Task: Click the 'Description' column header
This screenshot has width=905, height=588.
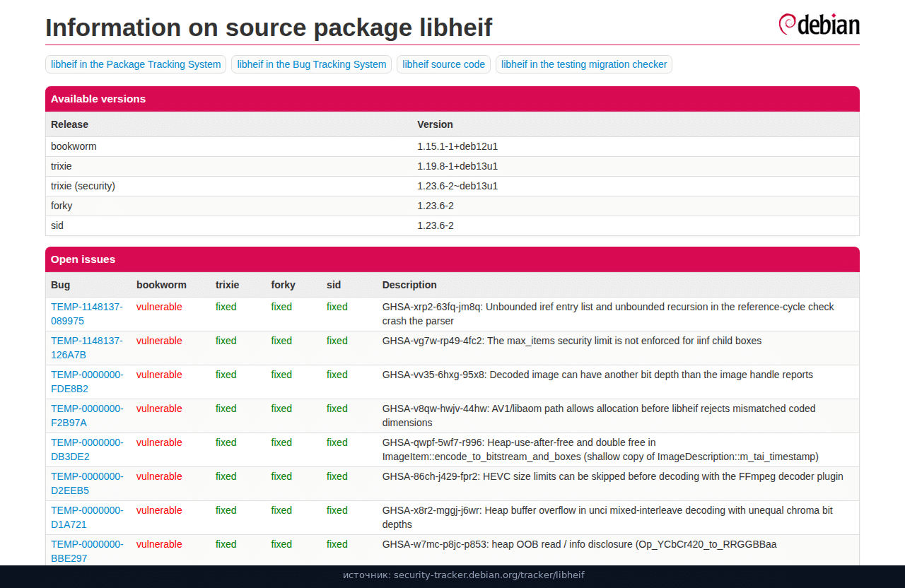Action: click(x=409, y=285)
